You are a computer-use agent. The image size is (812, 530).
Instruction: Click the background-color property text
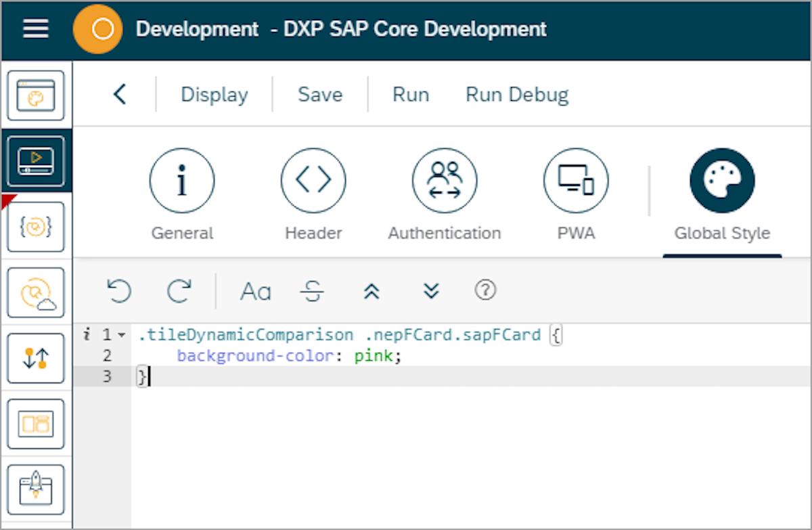pyautogui.click(x=256, y=355)
